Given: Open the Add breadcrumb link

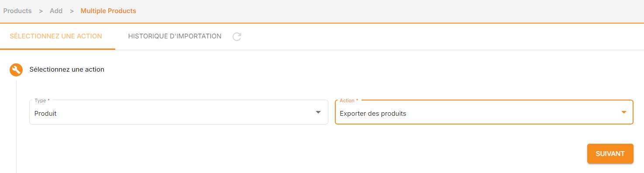Looking at the screenshot, I should [x=56, y=11].
